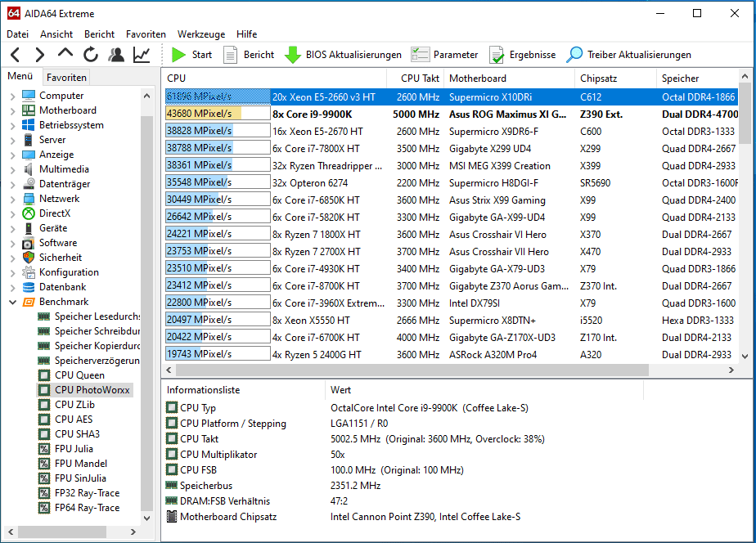Expand the Anzeige tree node
The image size is (756, 543).
[12, 155]
